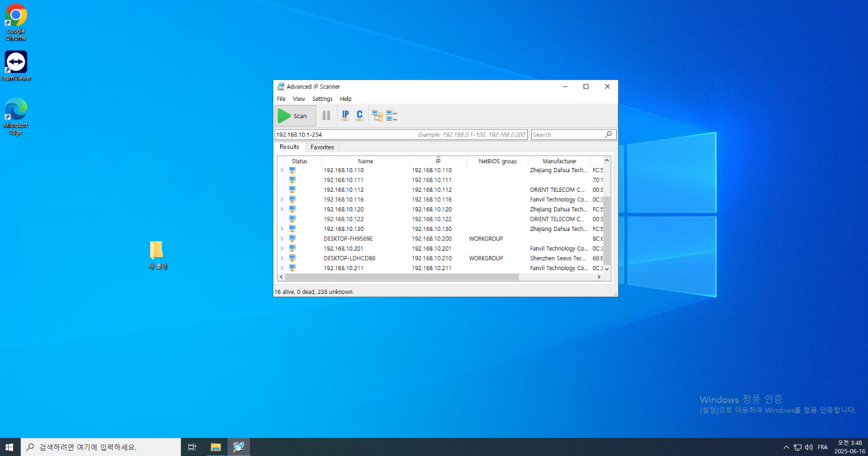The width and height of the screenshot is (868, 456).
Task: Open the Settings menu
Action: tap(322, 99)
